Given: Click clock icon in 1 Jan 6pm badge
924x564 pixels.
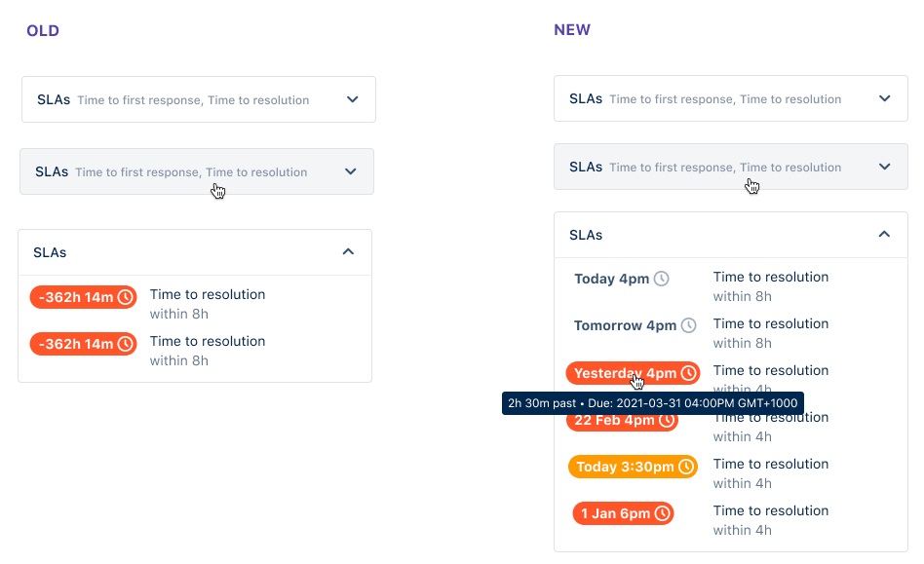Looking at the screenshot, I should coord(663,513).
